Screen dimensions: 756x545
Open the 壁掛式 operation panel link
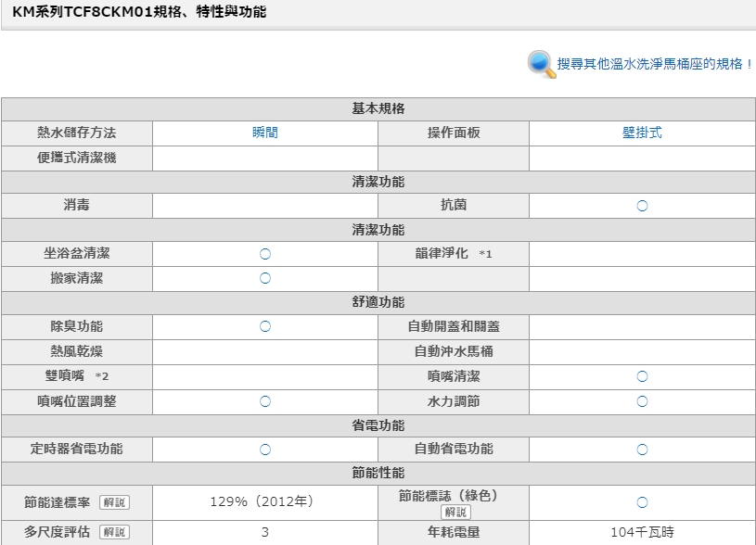(x=642, y=133)
